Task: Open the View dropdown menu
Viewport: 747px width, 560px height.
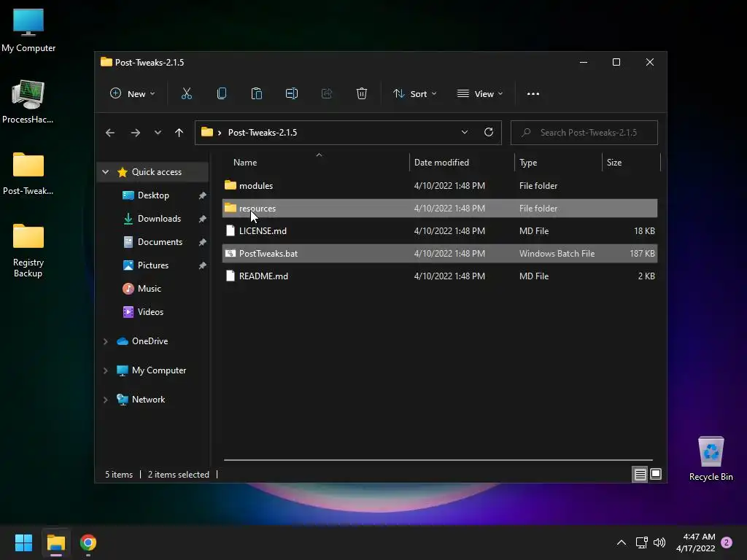Action: (x=480, y=94)
